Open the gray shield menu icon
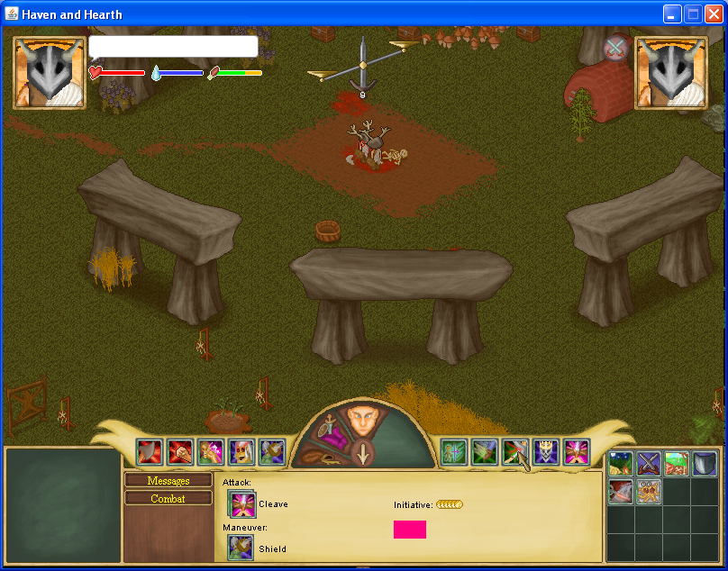This screenshot has width=728, height=571. pyautogui.click(x=705, y=464)
